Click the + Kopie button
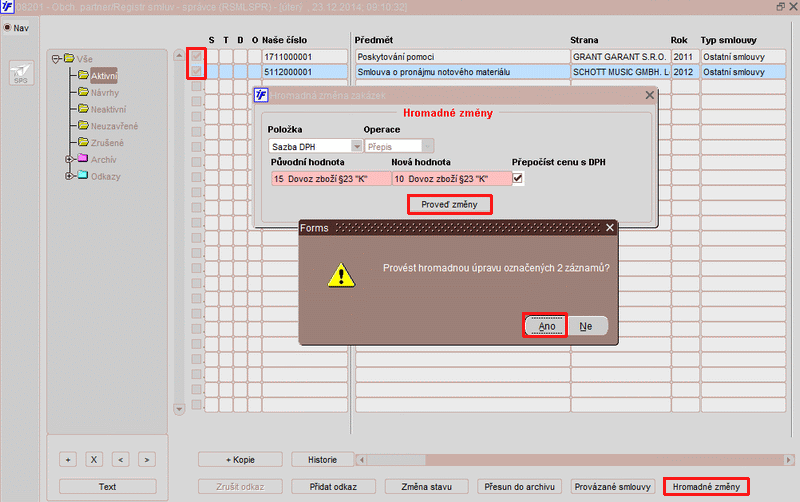 pos(240,460)
